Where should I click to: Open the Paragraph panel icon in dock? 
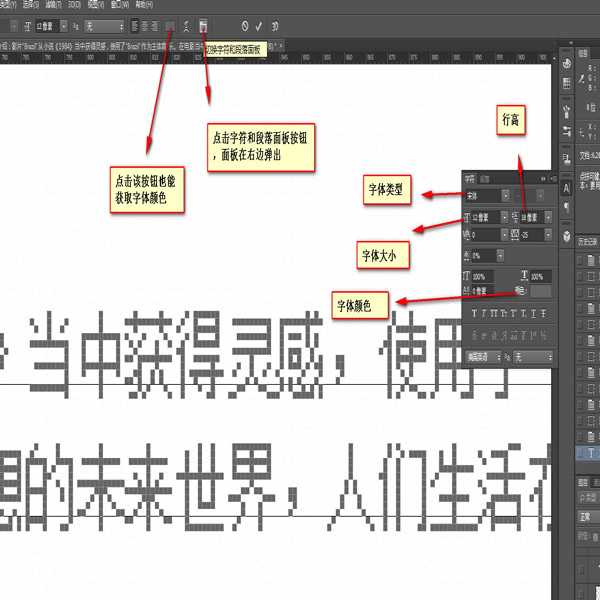point(567,207)
